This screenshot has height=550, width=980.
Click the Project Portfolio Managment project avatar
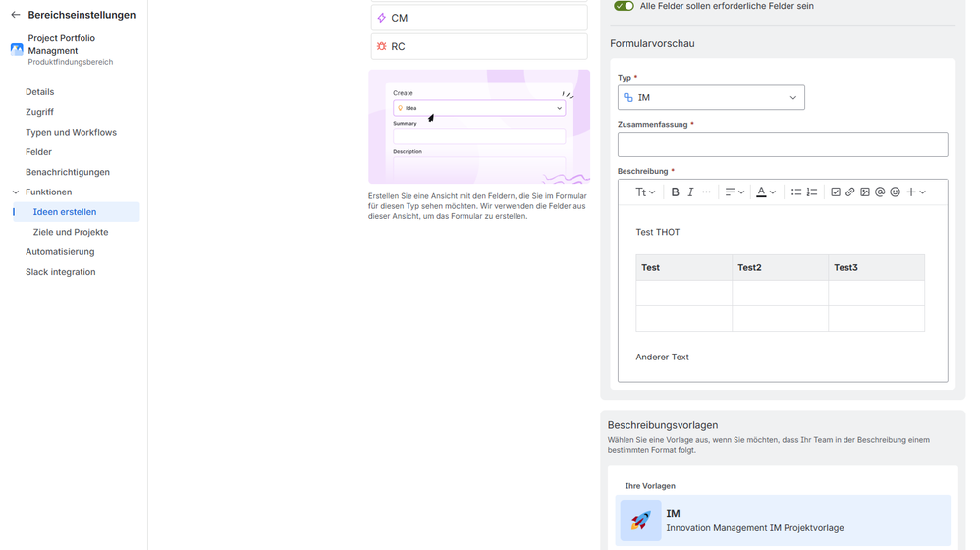pyautogui.click(x=17, y=49)
